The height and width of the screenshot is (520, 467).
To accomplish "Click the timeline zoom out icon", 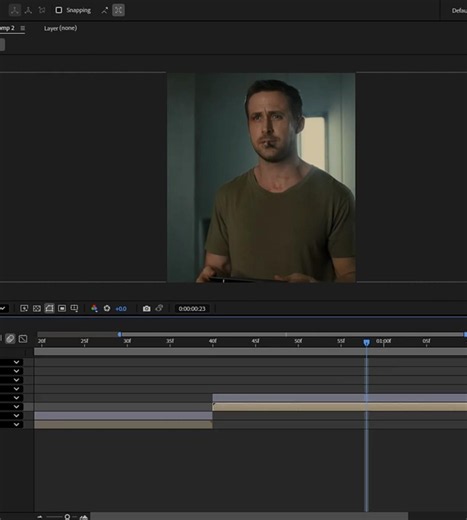I will [x=40, y=517].
